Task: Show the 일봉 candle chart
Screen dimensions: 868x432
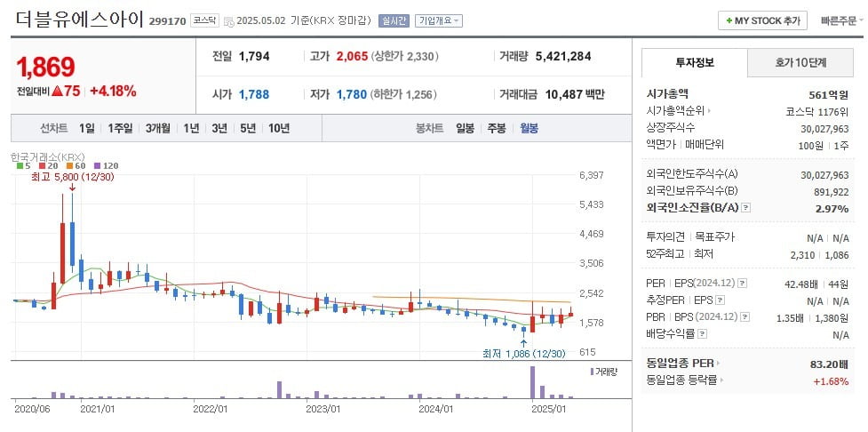Action: pos(465,129)
